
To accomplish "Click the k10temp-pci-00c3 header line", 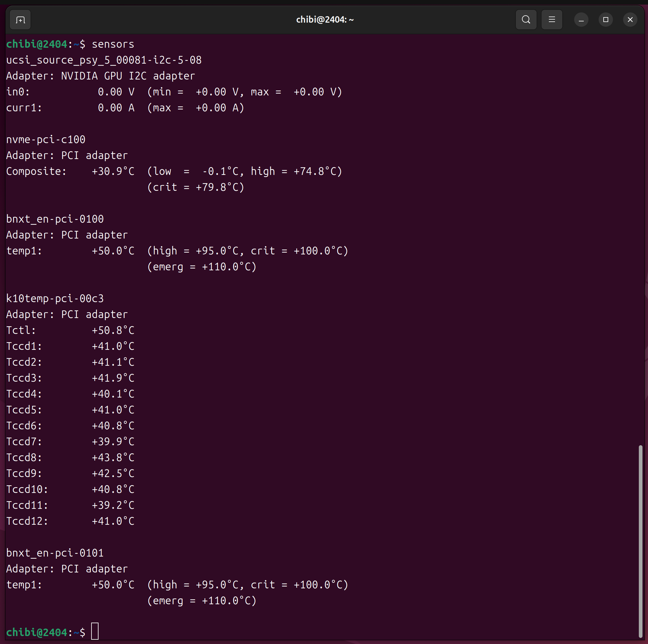I will coord(55,298).
